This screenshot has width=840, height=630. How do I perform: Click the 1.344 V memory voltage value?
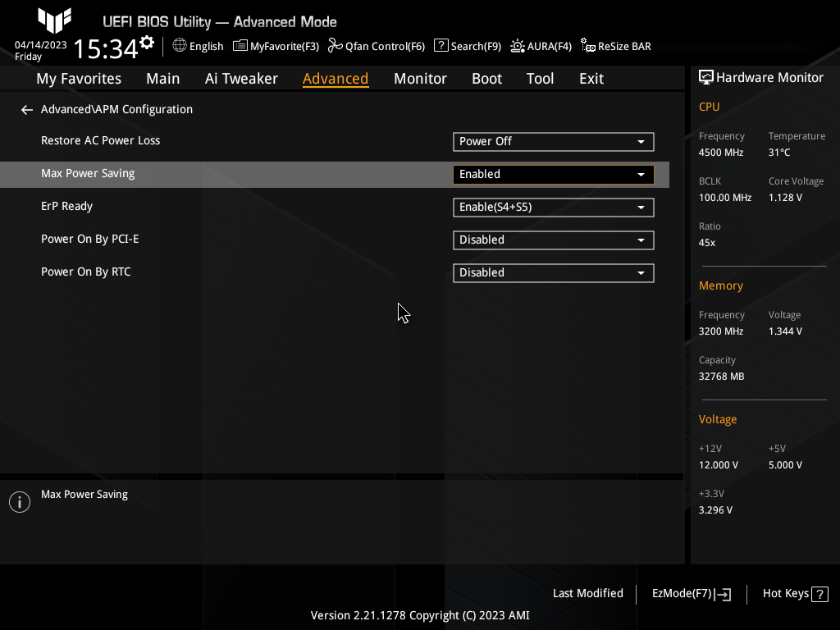(x=785, y=331)
